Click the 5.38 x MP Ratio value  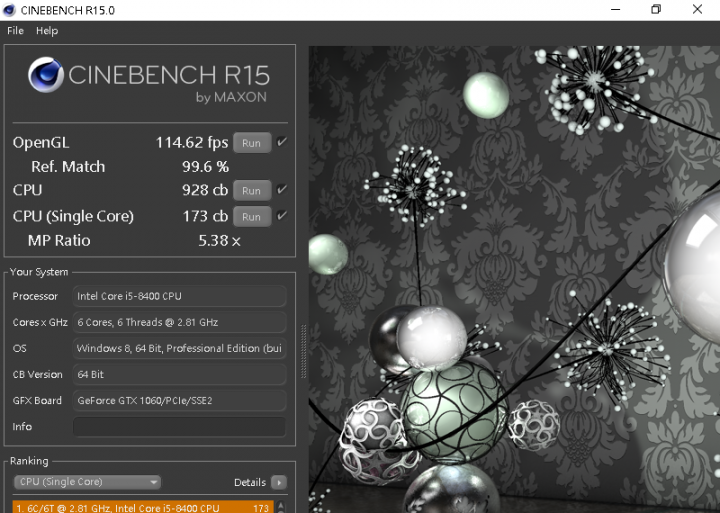coord(219,241)
